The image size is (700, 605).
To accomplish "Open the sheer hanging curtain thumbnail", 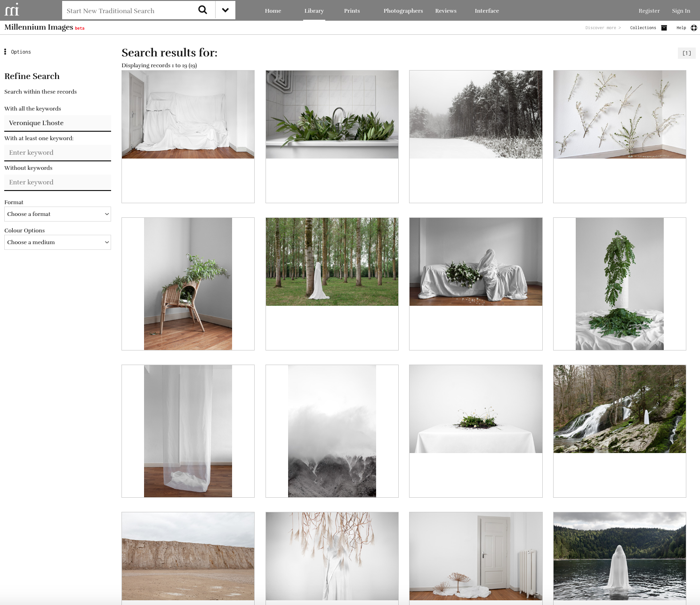I will click(x=188, y=431).
